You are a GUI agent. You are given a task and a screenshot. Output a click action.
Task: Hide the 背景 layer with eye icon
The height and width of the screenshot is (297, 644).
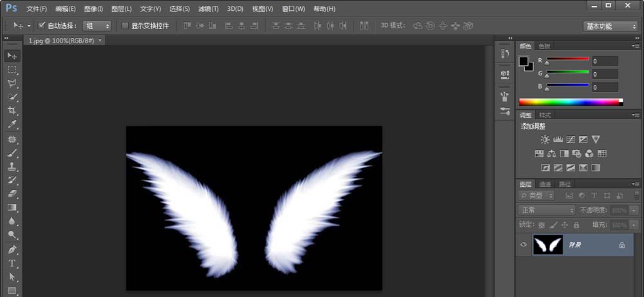point(524,245)
